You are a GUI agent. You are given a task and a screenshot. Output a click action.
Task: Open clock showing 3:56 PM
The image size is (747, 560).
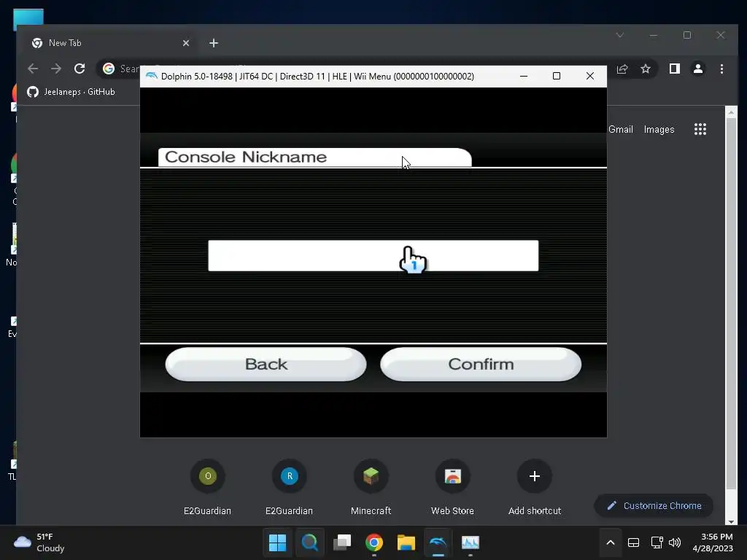(712, 542)
